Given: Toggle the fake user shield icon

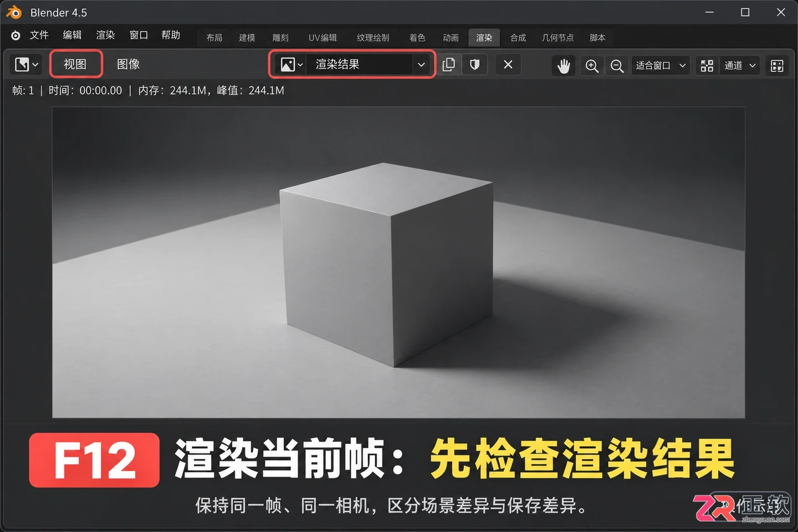Looking at the screenshot, I should 474,65.
